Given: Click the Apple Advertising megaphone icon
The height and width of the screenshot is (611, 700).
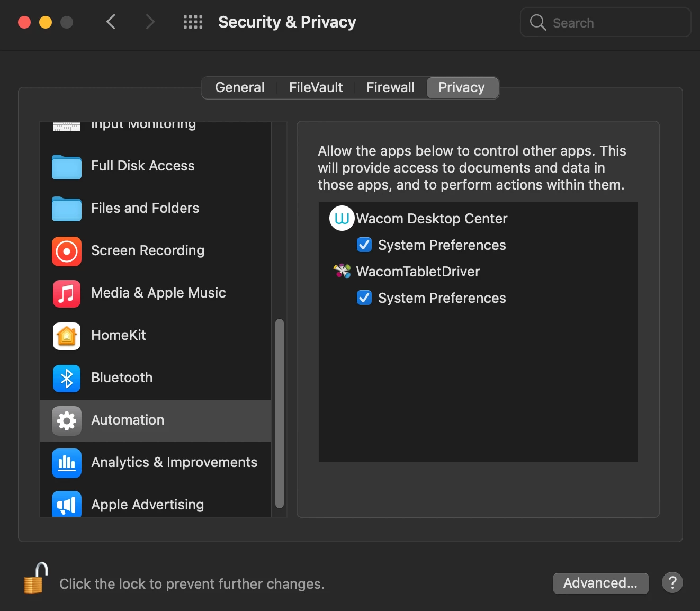Looking at the screenshot, I should (x=67, y=504).
